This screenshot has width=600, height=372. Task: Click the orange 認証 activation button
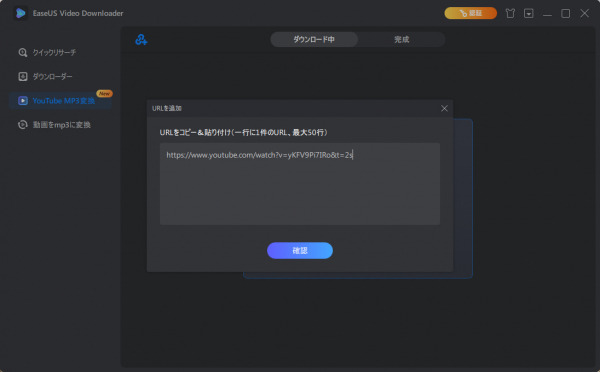pos(470,13)
